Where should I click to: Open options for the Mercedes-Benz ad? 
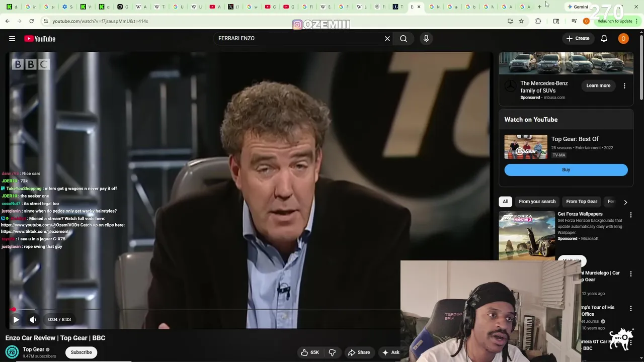624,85
